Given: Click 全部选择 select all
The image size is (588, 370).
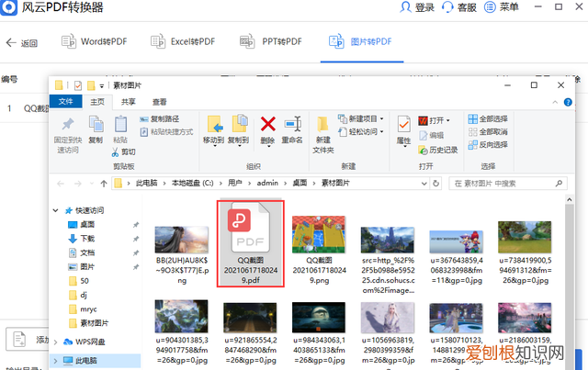Looking at the screenshot, I should coord(488,119).
